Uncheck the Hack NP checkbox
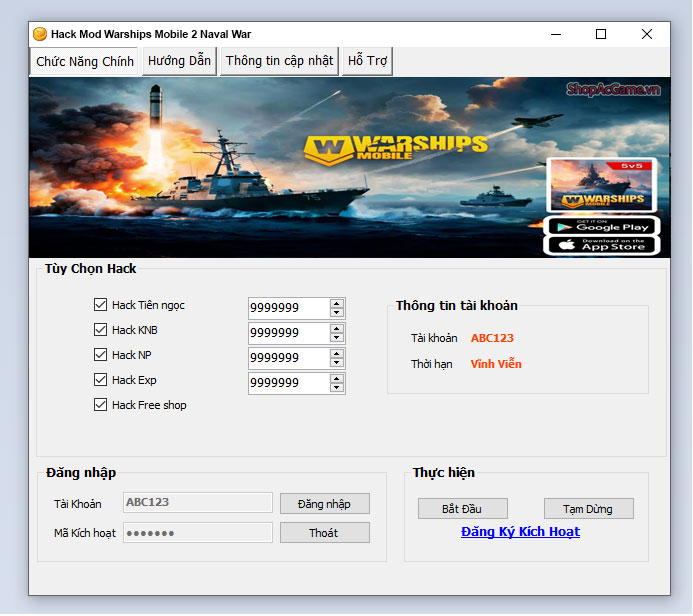 click(100, 354)
